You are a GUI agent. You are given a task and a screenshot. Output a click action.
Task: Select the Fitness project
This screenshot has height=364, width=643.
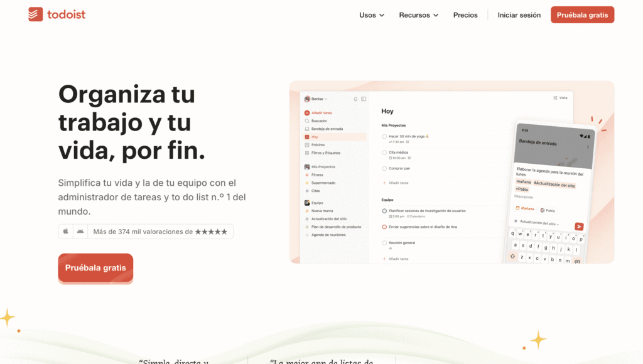[314, 174]
